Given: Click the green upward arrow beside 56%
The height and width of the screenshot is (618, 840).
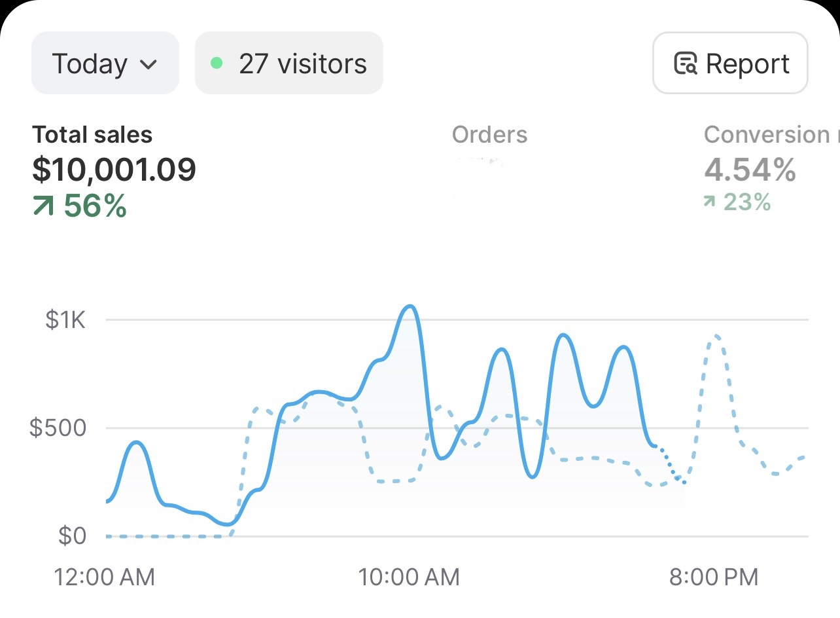Looking at the screenshot, I should 43,205.
